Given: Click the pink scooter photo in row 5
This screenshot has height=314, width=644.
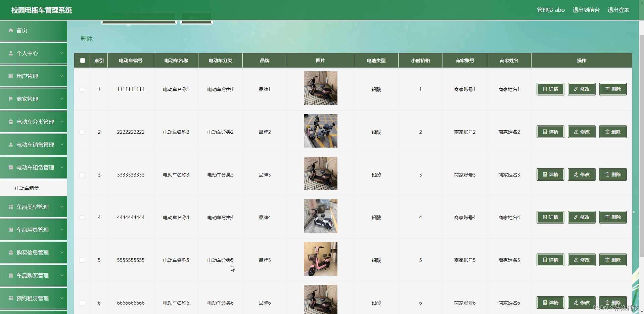Looking at the screenshot, I should (320, 259).
